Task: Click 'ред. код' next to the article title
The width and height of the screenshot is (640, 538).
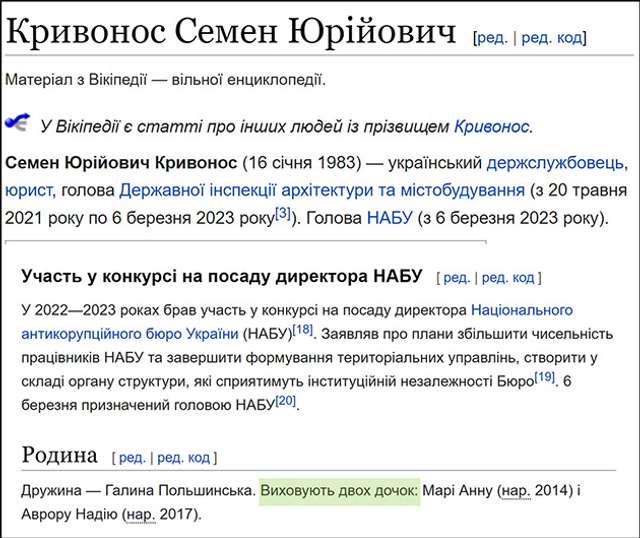Action: tap(552, 38)
